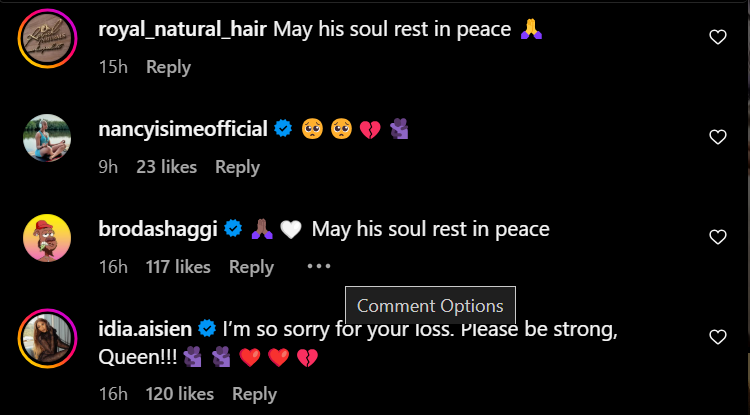The height and width of the screenshot is (415, 750).
Task: Reply to royal_natural_hair's comment
Action: tap(168, 67)
